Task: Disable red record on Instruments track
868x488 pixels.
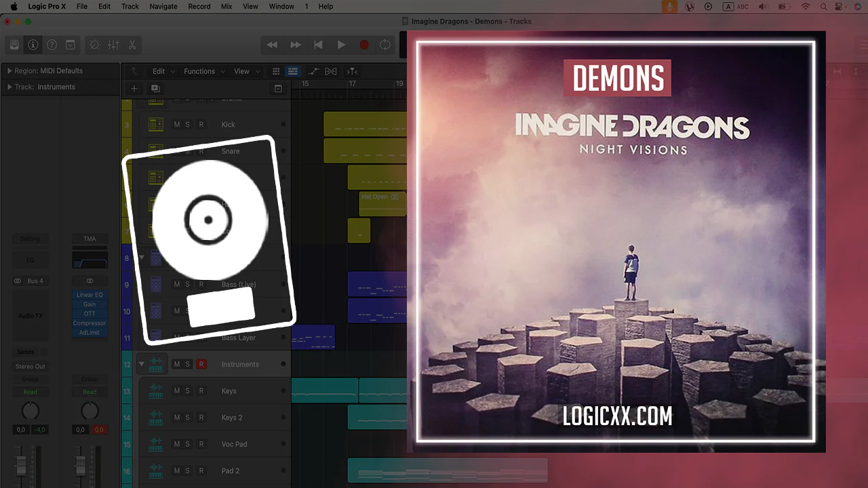Action: (201, 364)
